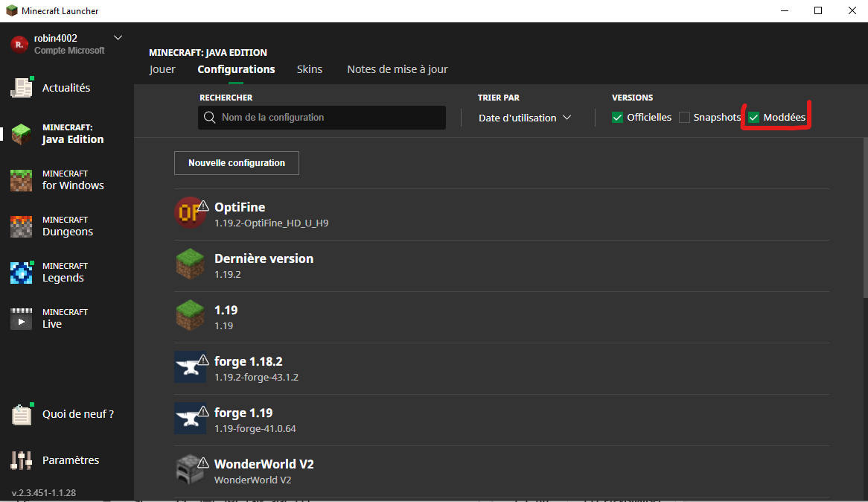
Task: Click the forge 1.19 anvil icon
Action: pos(190,419)
